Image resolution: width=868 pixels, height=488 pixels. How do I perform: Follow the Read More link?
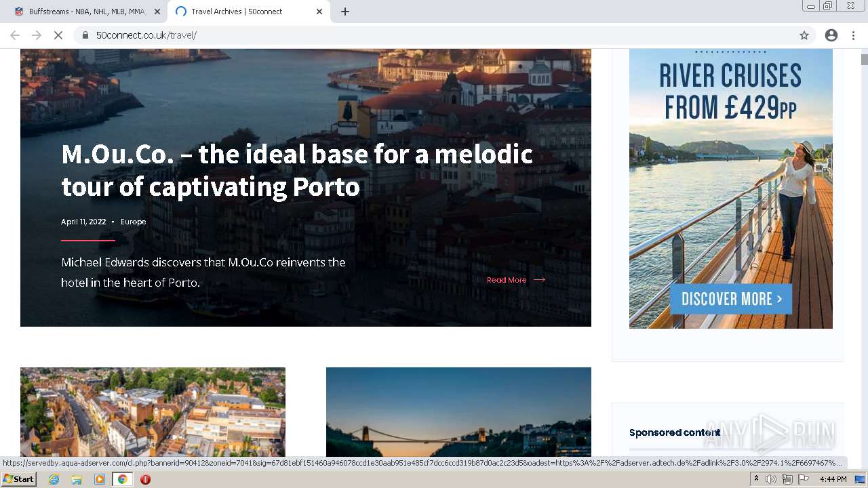coord(507,280)
